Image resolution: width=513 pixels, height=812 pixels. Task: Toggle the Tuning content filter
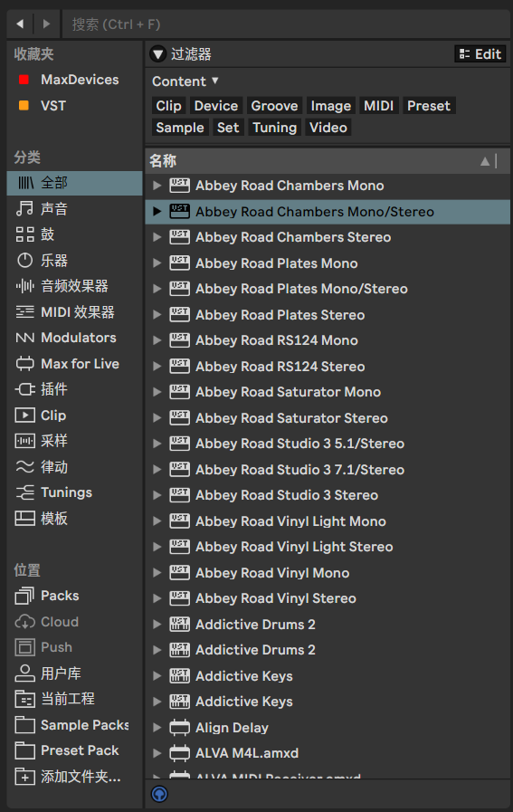pyautogui.click(x=274, y=128)
